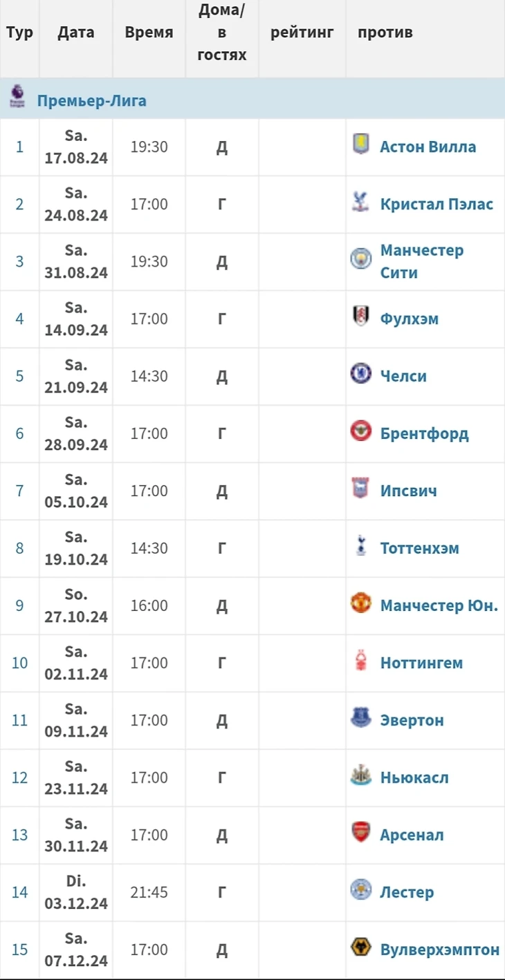Open the Ипсвич team link
The width and height of the screenshot is (505, 980).
pyautogui.click(x=408, y=491)
